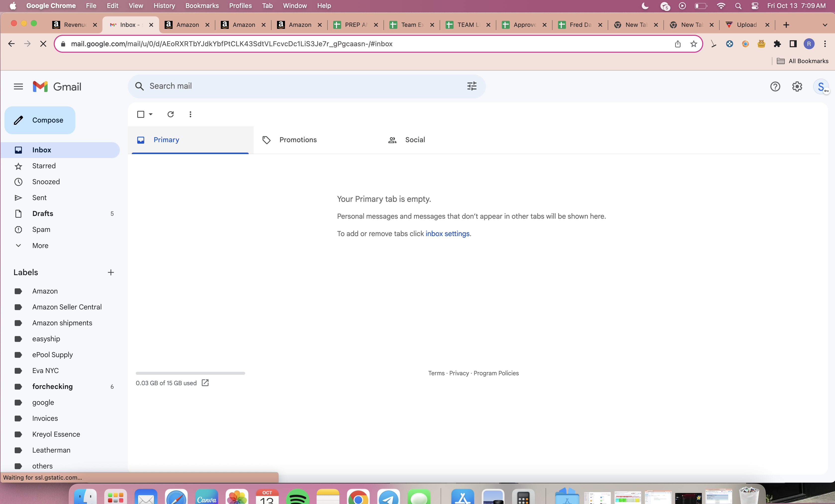Open storage management link icon
The width and height of the screenshot is (835, 504).
pos(205,383)
